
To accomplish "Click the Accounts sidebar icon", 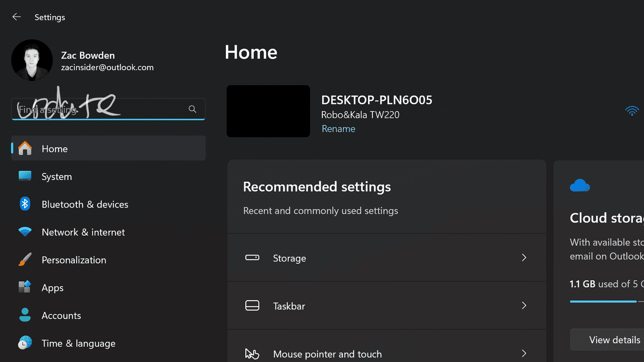I will click(25, 315).
